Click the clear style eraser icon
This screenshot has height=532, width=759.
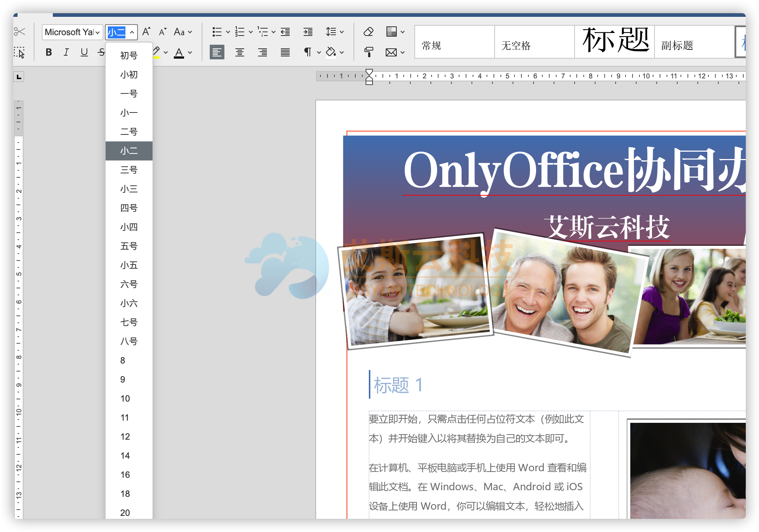pos(368,32)
